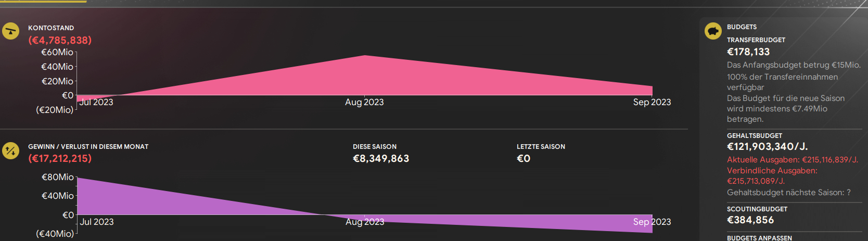Click the Budgets piggy bank icon

[713, 31]
